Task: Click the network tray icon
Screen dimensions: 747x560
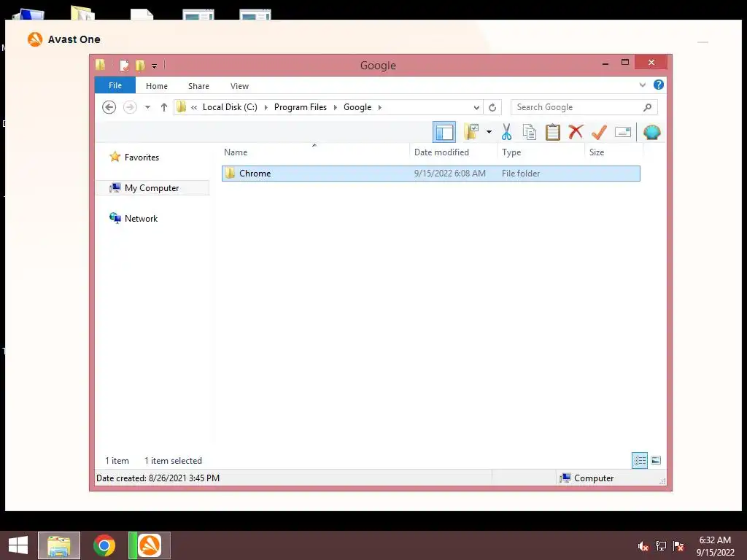Action: tap(661, 546)
